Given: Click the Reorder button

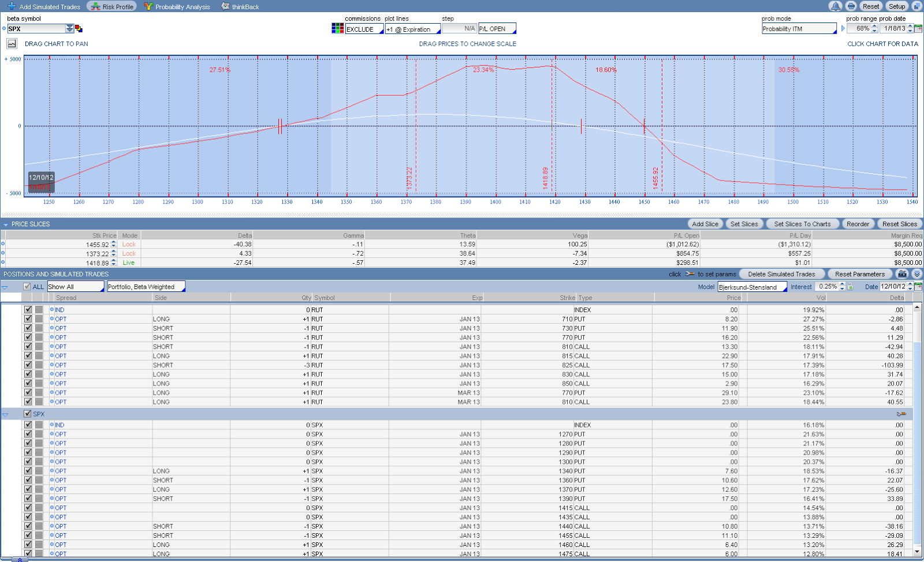Looking at the screenshot, I should coord(858,224).
